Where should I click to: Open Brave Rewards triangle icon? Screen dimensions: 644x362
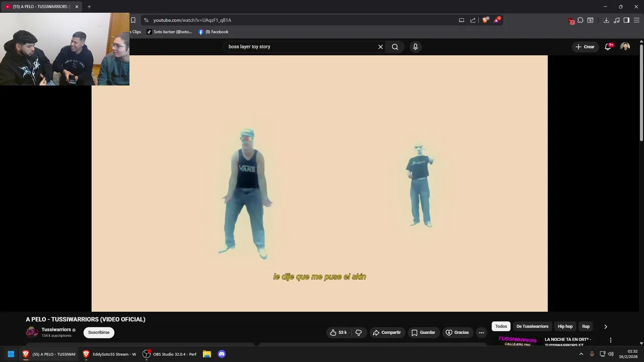497,20
